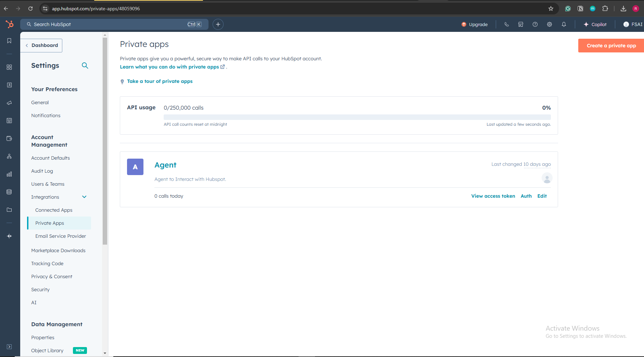The image size is (644, 357).
Task: Open the Marketing megaphone icon
Action: [x=9, y=103]
